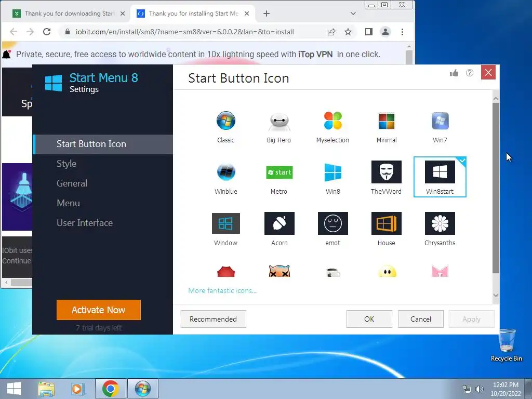Click Cancel in settings dialog
The width and height of the screenshot is (532, 399).
pyautogui.click(x=421, y=319)
